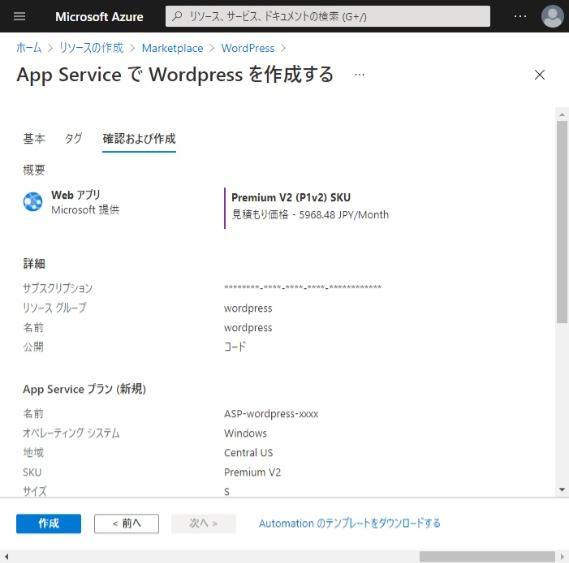Click the masked subscription ID value
569x563 pixels.
click(303, 287)
